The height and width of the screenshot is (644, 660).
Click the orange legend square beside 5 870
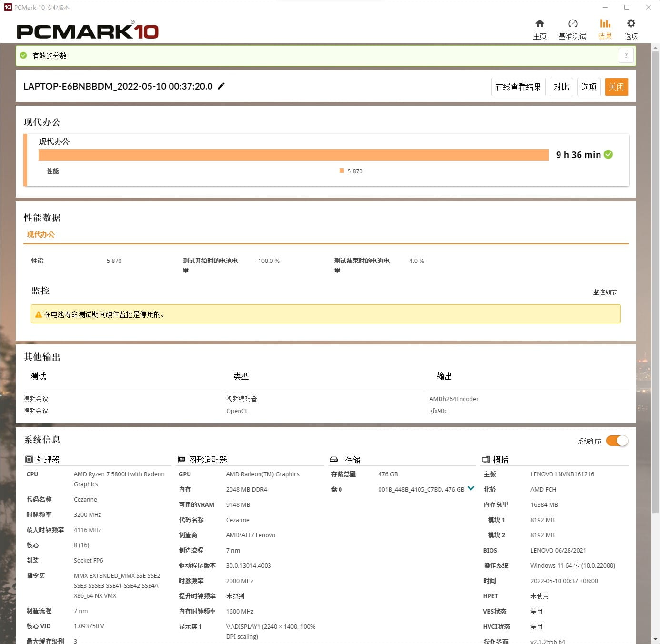click(341, 171)
